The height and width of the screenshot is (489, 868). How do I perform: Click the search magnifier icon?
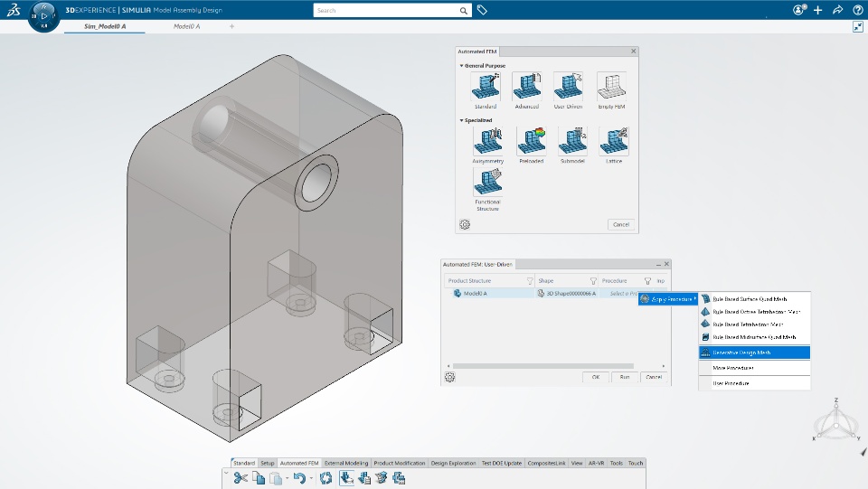[464, 11]
